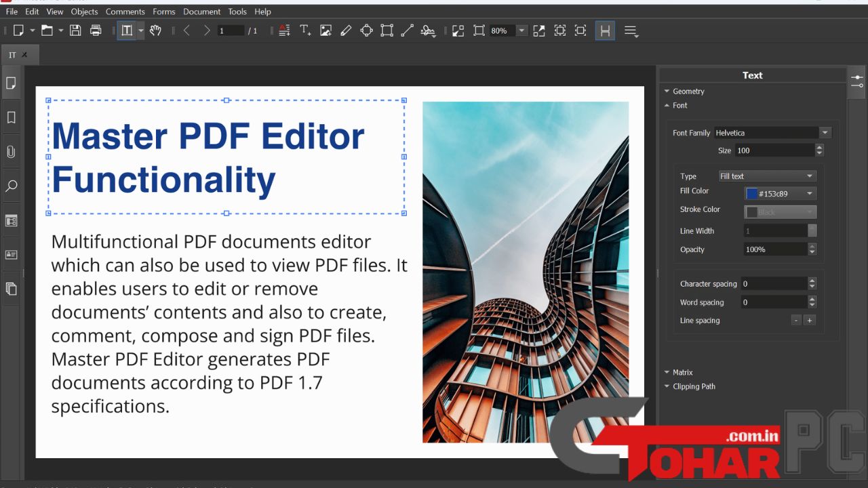Image resolution: width=868 pixels, height=488 pixels.
Task: Open the Document menu
Action: [201, 12]
